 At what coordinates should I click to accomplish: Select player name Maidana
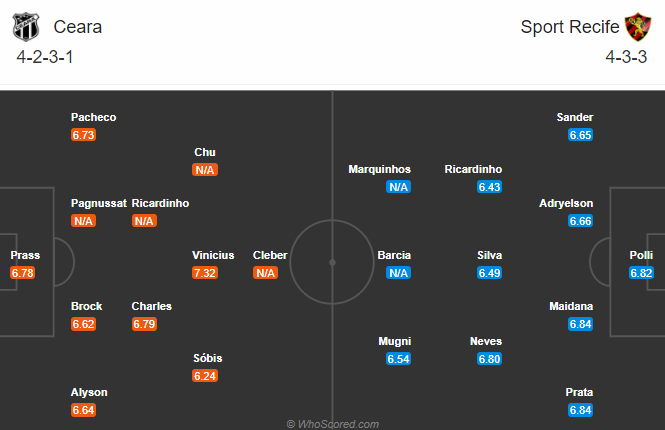point(571,306)
